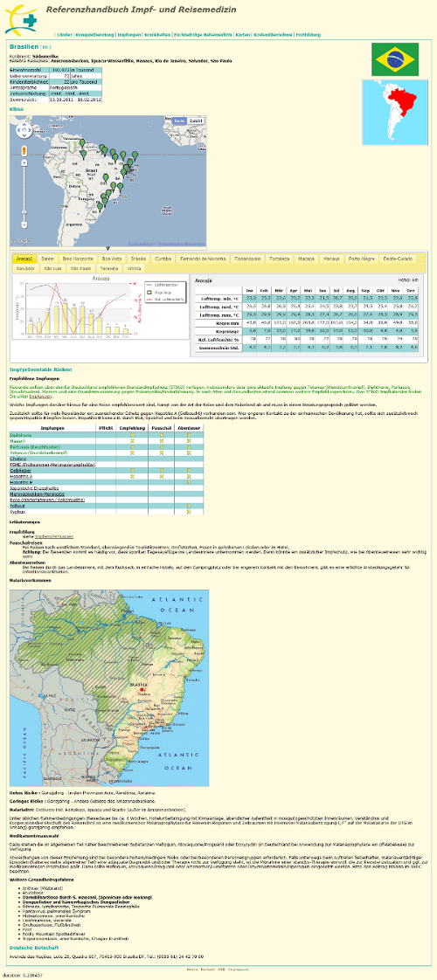437x980 pixels.
Task: Click the Gelbfieber vaccine link
Action: [x=20, y=471]
